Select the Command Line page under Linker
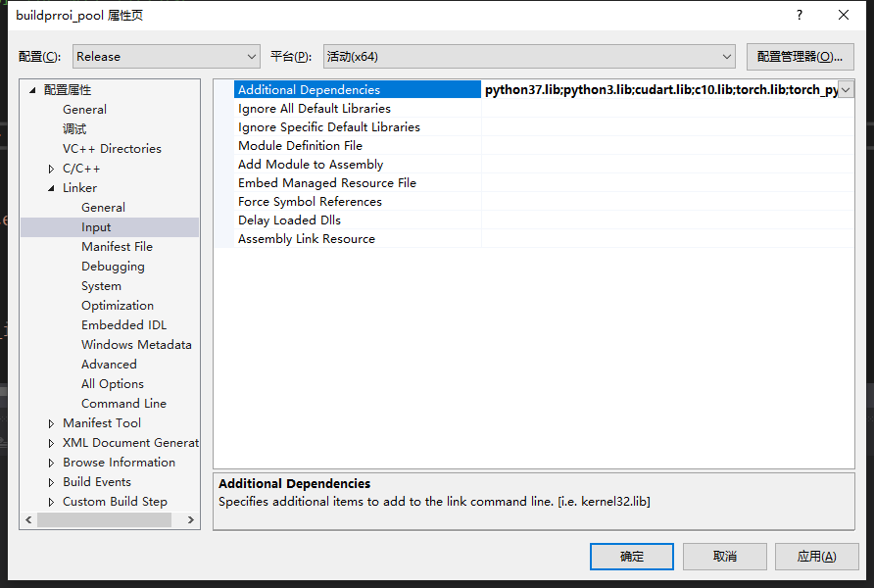Viewport: 874px width, 588px height. 123,403
